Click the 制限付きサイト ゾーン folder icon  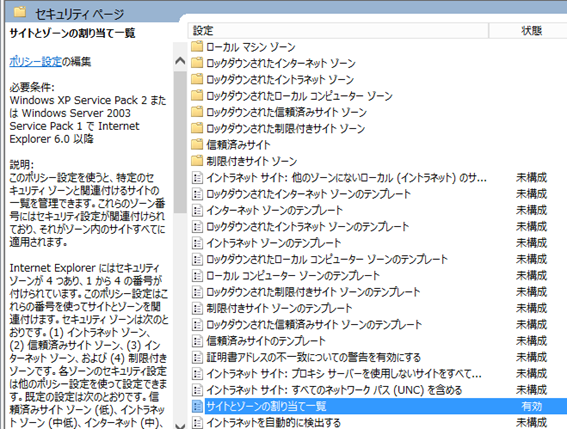click(x=197, y=161)
